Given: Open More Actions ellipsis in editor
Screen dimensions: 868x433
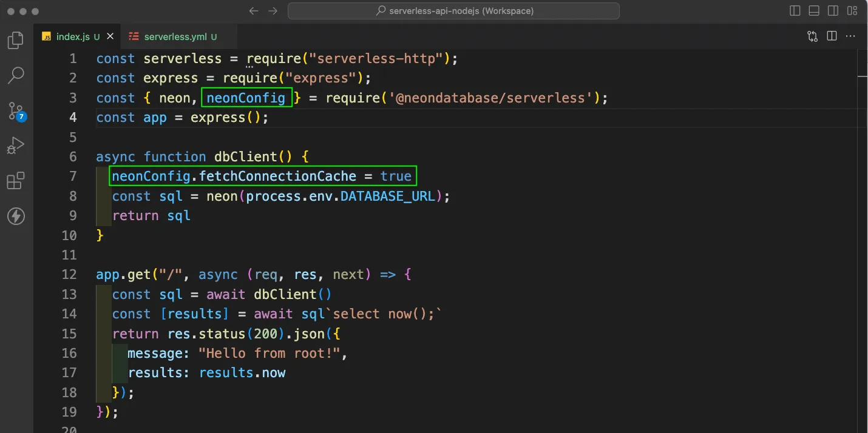Looking at the screenshot, I should coord(852,36).
